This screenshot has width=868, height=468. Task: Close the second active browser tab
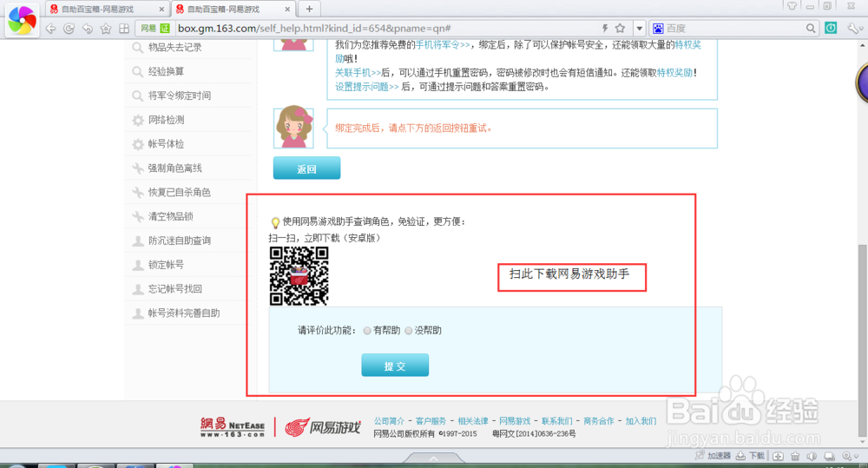286,10
